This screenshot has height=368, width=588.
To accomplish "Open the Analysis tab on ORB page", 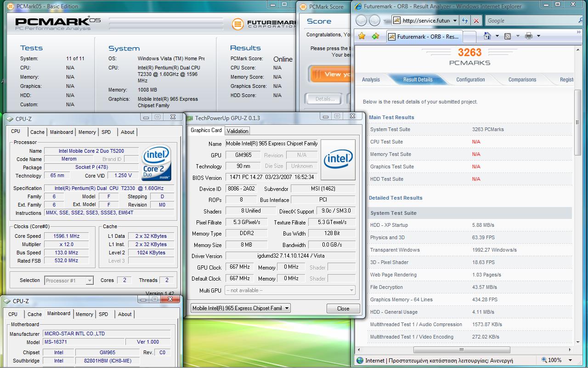I will pos(371,80).
